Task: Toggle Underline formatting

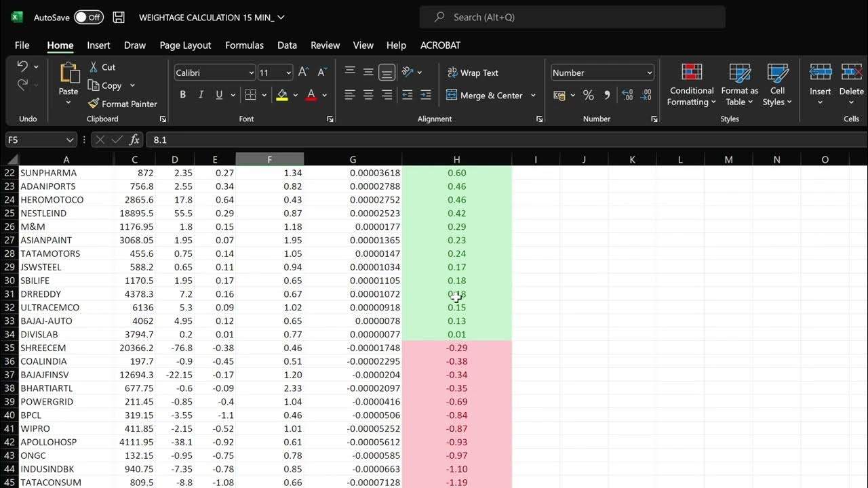Action: coord(219,95)
